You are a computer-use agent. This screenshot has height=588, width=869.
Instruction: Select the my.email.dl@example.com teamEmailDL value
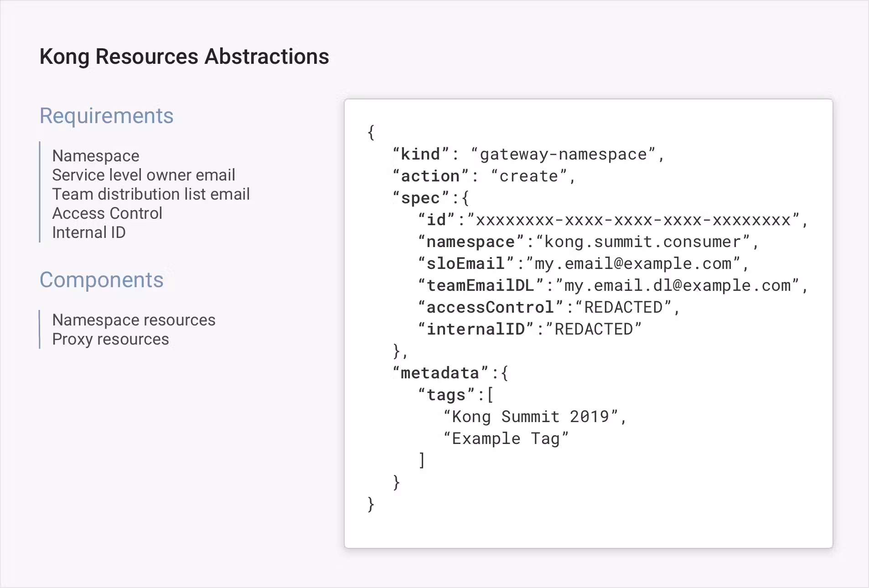click(x=677, y=286)
